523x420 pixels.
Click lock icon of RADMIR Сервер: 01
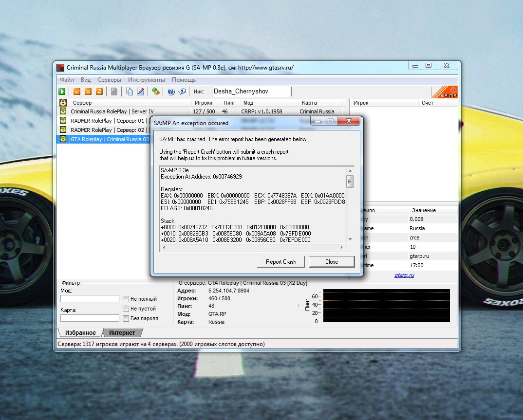point(63,120)
